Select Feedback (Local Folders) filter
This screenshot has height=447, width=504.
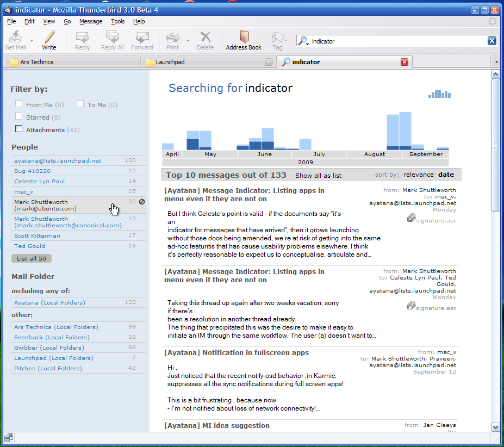point(78,337)
